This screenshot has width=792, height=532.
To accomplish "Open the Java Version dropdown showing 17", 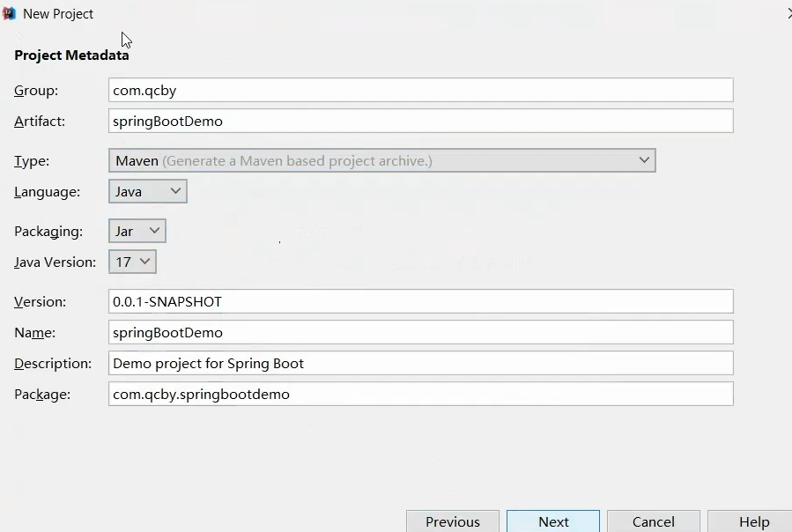I will (132, 262).
